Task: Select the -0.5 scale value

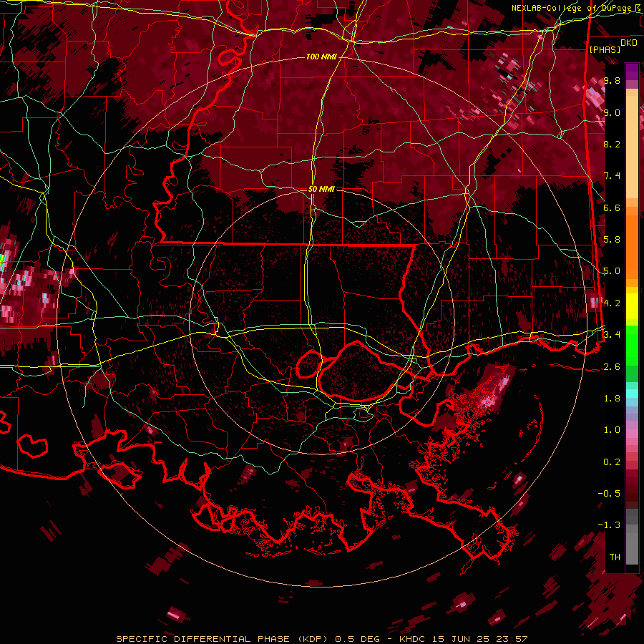Action: (609, 493)
